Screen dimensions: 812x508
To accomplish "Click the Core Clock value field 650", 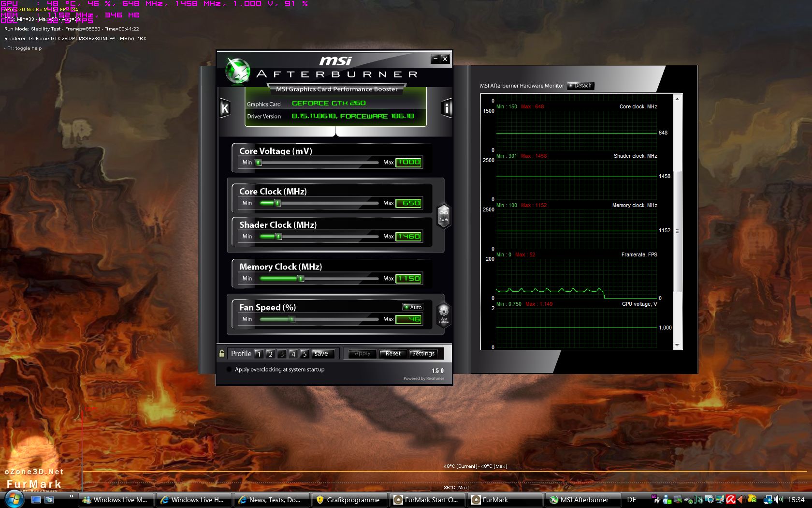I will pos(409,203).
